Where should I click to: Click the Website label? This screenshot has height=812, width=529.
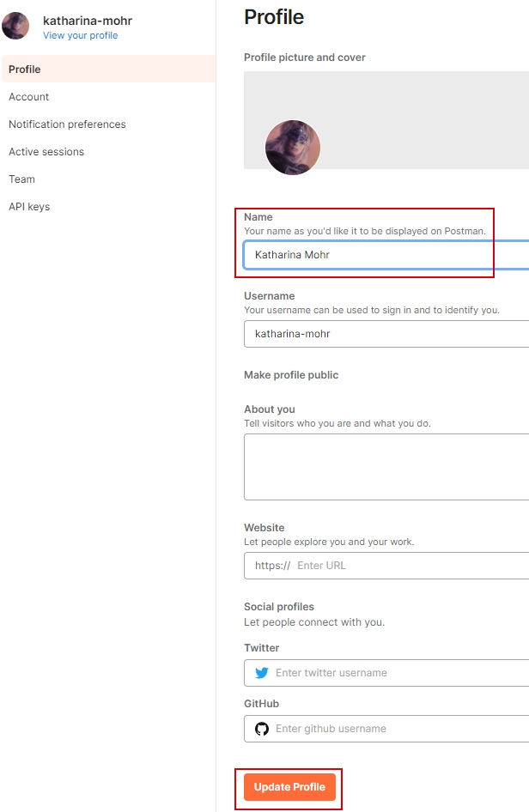pyautogui.click(x=264, y=528)
